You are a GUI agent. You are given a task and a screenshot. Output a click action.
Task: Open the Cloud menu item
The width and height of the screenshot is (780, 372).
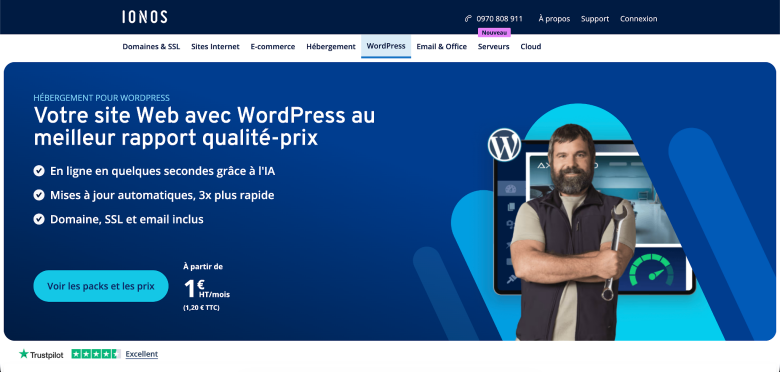(x=531, y=47)
